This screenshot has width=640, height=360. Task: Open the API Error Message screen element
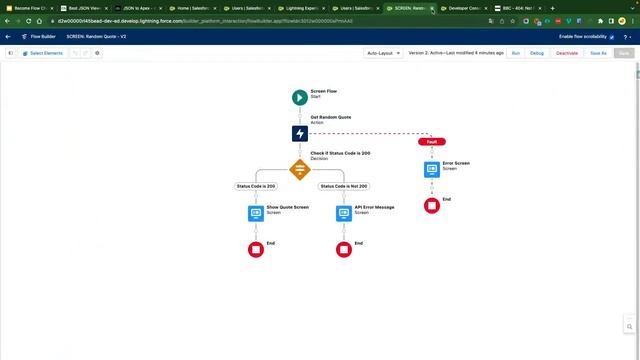point(344,213)
